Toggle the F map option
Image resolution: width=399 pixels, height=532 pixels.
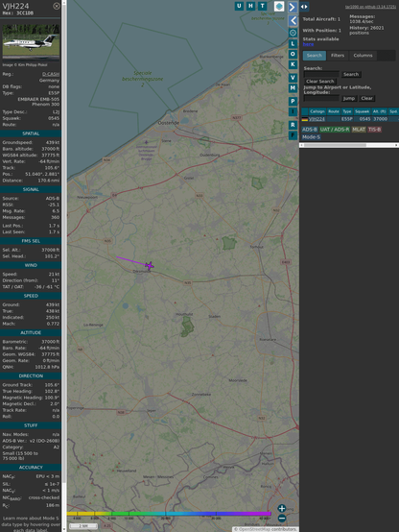coord(293,135)
